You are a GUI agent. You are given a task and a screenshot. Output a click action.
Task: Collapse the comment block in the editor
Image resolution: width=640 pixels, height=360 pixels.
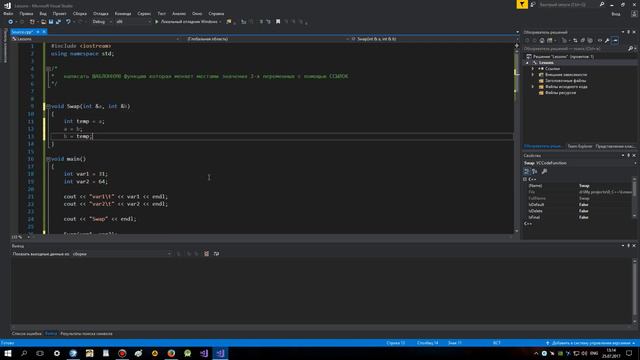tap(48, 69)
